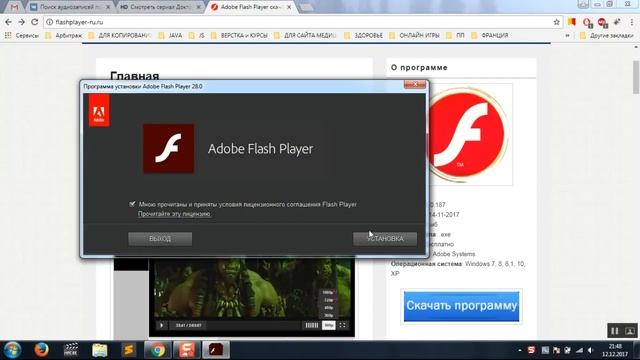The width and height of the screenshot is (640, 360).
Task: Open Windows Explorer from the taskbar
Action: pyautogui.click(x=100, y=350)
